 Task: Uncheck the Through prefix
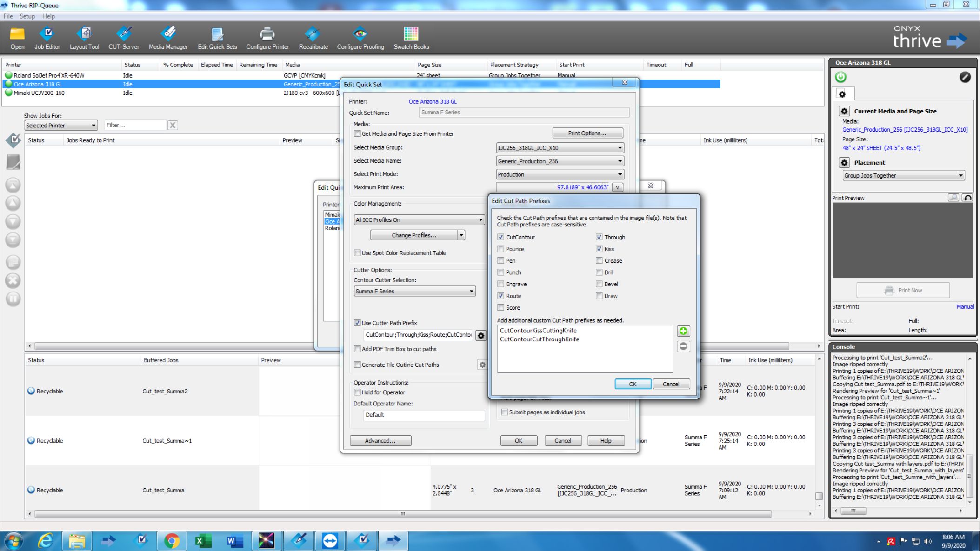coord(599,237)
